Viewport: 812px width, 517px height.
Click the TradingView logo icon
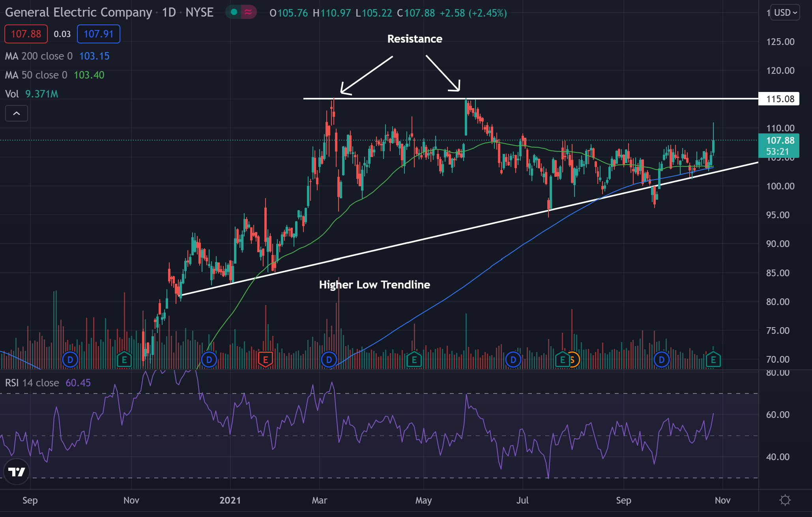pos(17,471)
